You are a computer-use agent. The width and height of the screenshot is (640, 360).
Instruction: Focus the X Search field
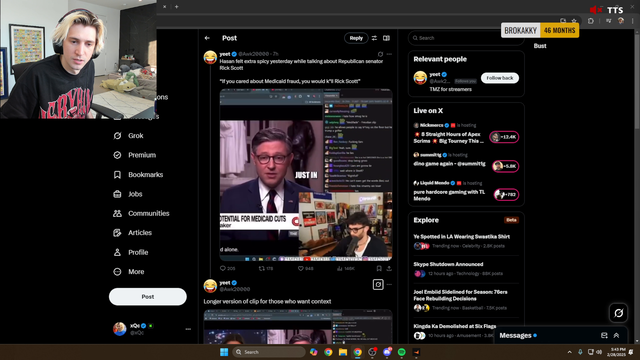point(465,38)
